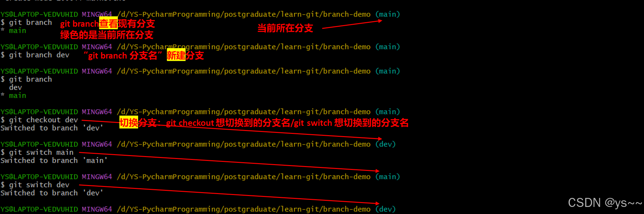Viewport: 644px width, 214px height.
Task: Click "(main)" in the prompt above git checkout dev
Action: 388,112
